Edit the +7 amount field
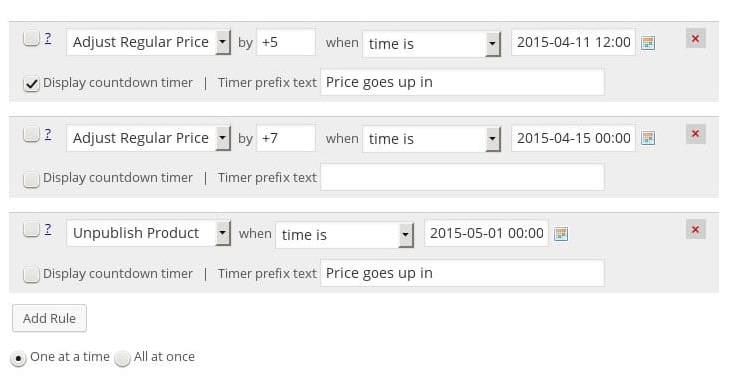The width and height of the screenshot is (736, 377). coord(286,138)
